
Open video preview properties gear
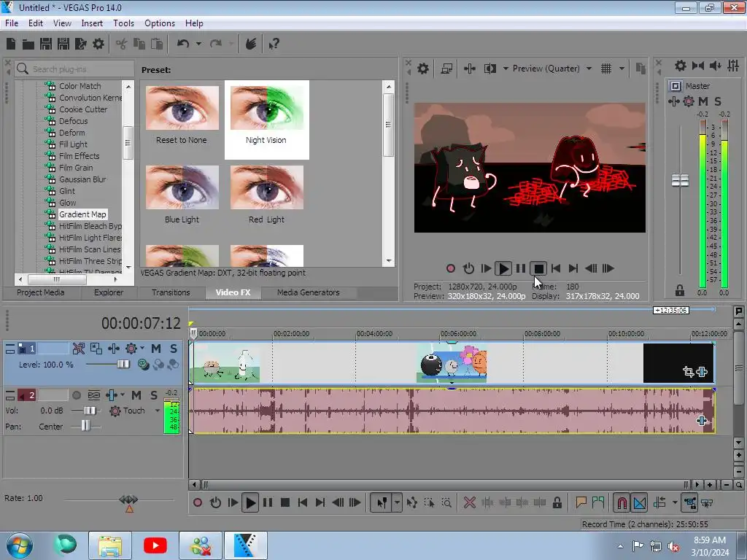pos(422,69)
